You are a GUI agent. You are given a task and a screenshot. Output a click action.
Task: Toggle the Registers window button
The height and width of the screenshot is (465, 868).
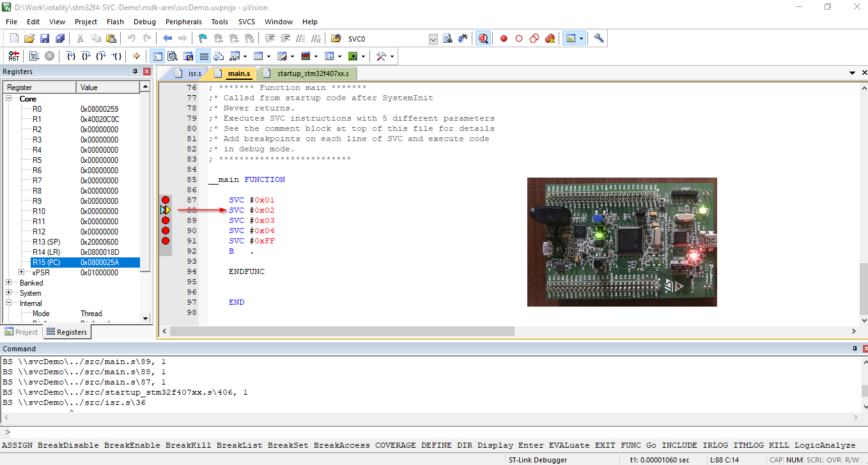click(203, 56)
